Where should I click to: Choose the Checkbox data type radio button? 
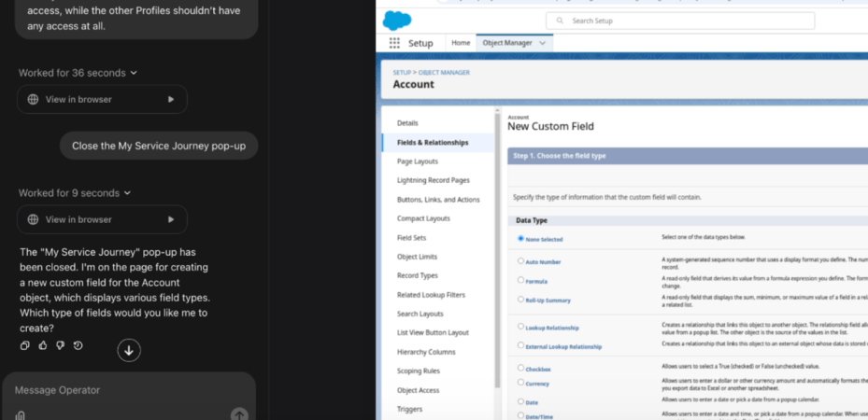click(521, 367)
